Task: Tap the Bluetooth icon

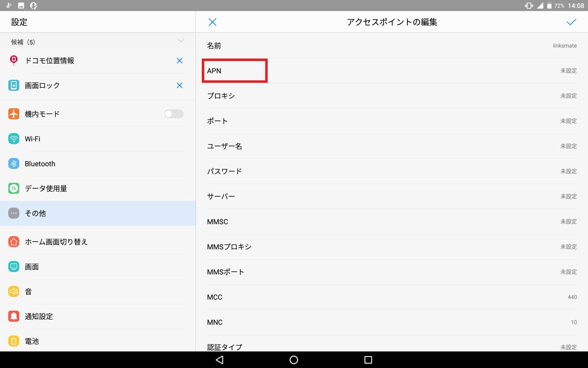Action: click(14, 163)
